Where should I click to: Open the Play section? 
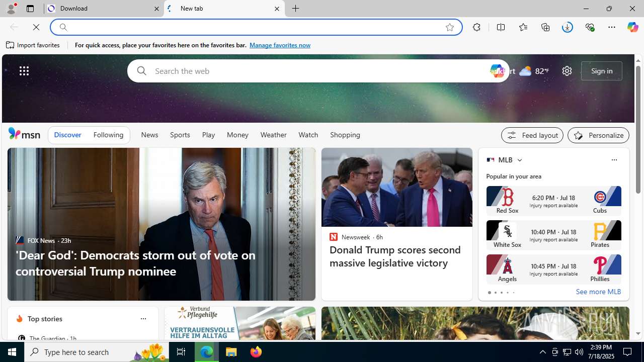tap(208, 135)
